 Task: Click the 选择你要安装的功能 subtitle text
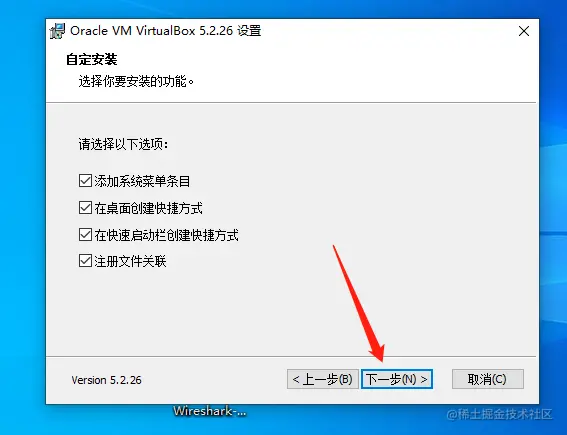coord(136,81)
